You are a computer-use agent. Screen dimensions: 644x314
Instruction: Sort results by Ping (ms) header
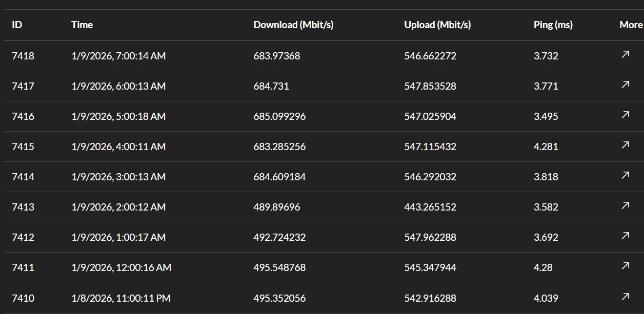553,25
